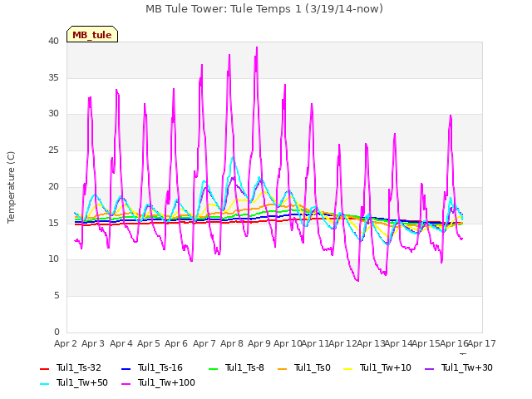Screen dimensions: 532x399
Task: Click the Apr 12 date tick label
Action: coord(342,343)
